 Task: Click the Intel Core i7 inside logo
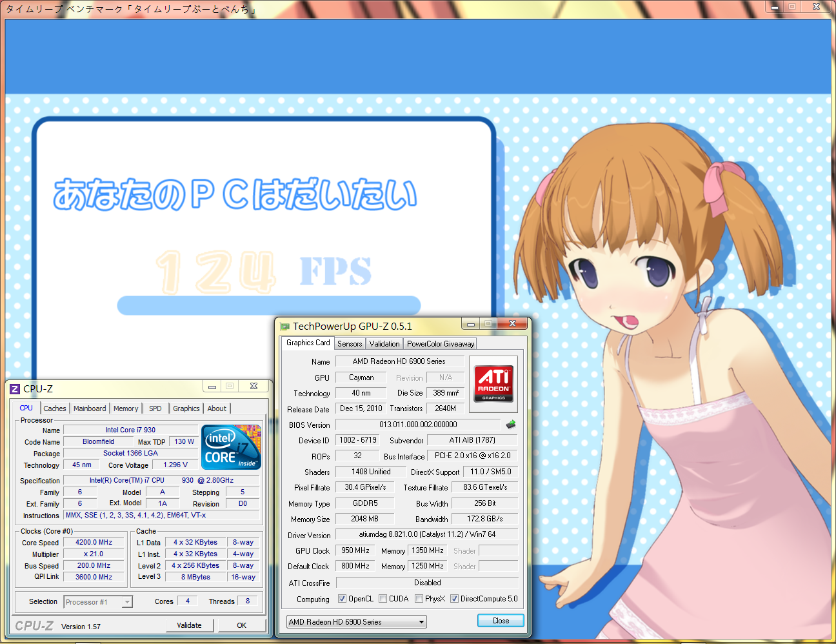[231, 447]
